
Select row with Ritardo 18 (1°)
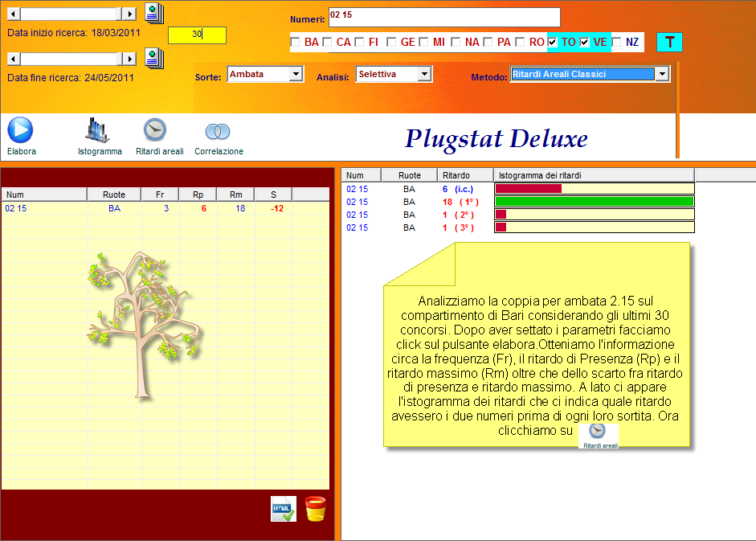pyautogui.click(x=518, y=202)
